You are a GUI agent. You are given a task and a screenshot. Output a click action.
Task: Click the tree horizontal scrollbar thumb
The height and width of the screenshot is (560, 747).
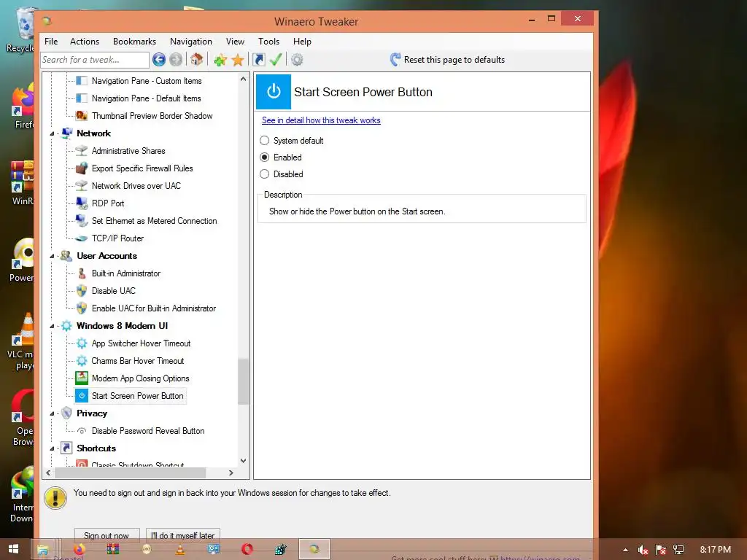[130, 472]
